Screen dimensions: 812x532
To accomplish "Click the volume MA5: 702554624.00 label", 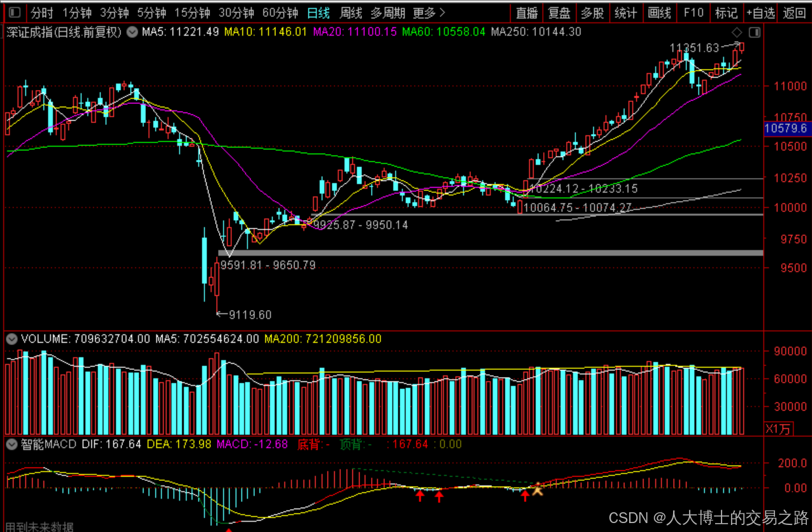I will (207, 339).
